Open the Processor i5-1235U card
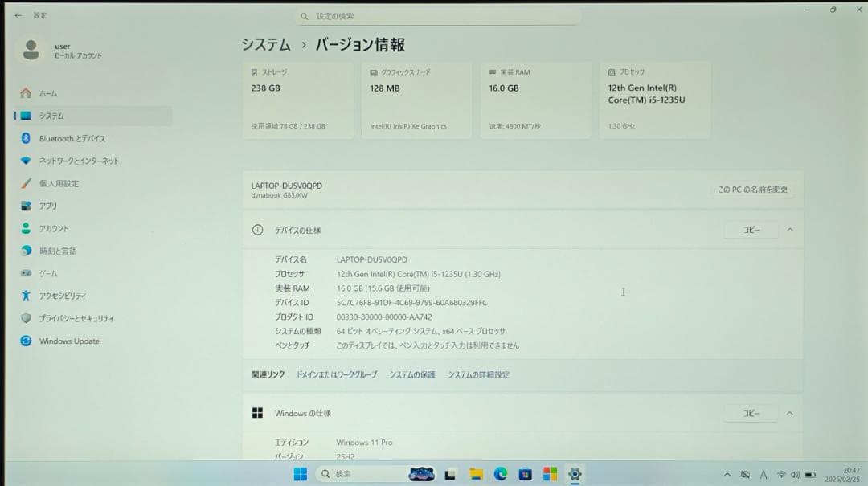Viewport: 868px width, 486px height. coord(655,100)
